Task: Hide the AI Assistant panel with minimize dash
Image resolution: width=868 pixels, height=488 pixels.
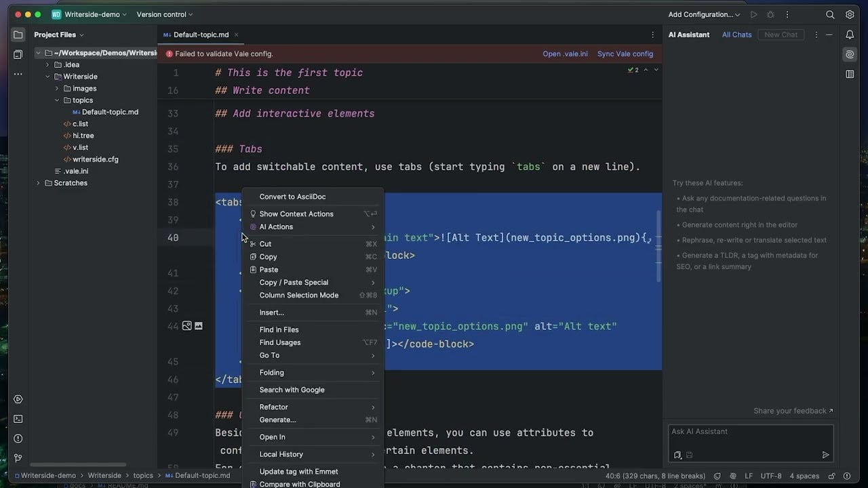Action: click(829, 35)
